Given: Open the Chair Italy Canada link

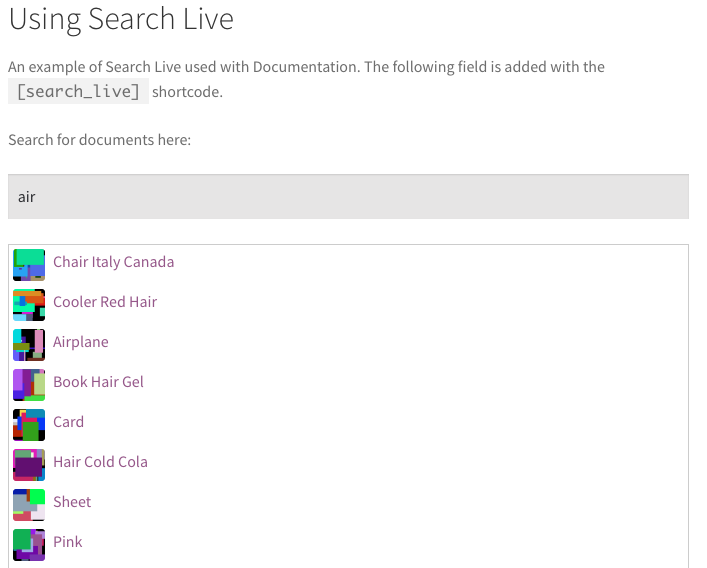Looking at the screenshot, I should (114, 262).
